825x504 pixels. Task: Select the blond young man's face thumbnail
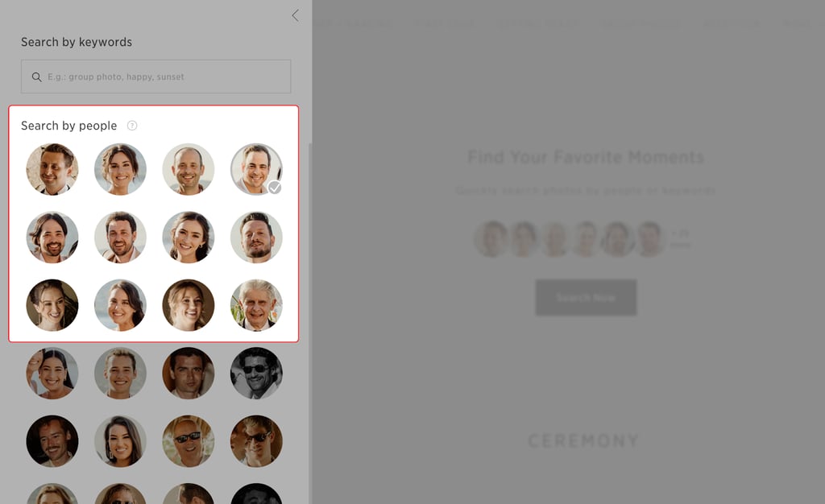pos(121,373)
